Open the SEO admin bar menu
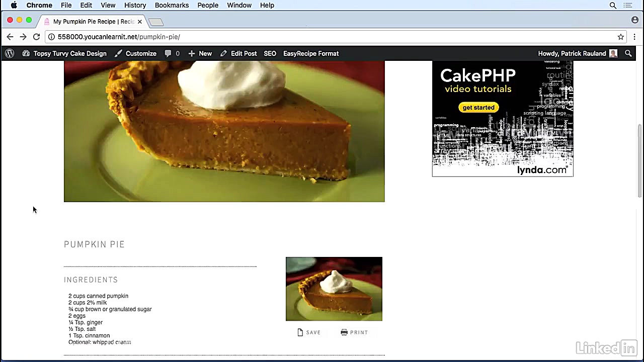Image resolution: width=644 pixels, height=362 pixels. coord(270,53)
